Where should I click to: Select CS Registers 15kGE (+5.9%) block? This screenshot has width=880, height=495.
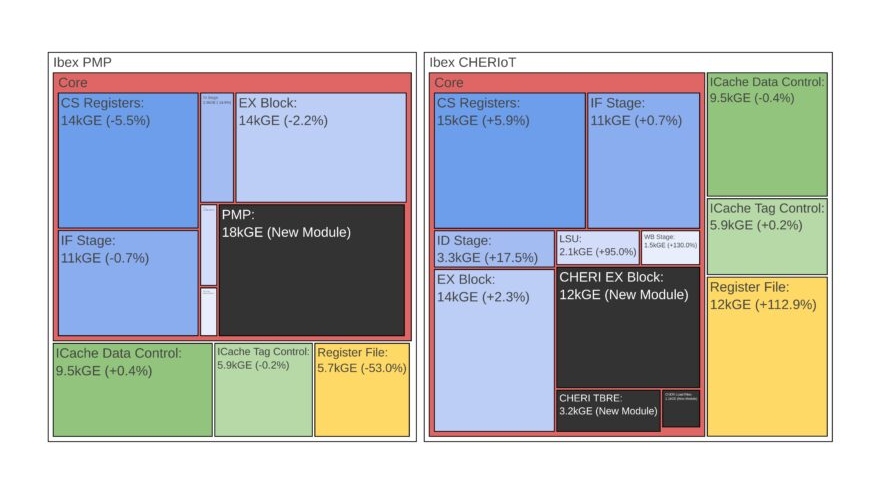pyautogui.click(x=510, y=161)
